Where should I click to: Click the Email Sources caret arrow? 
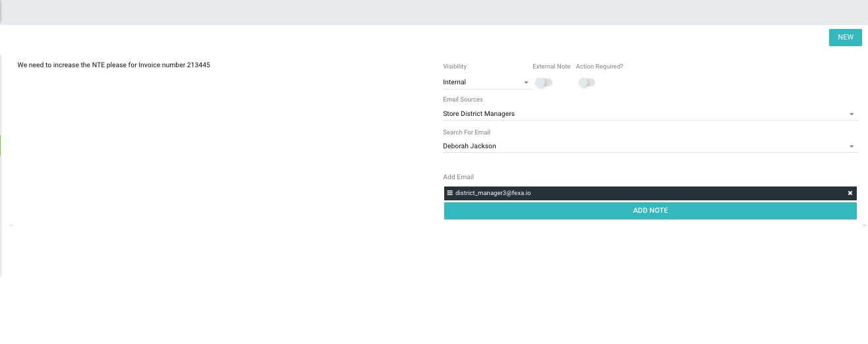(x=851, y=114)
